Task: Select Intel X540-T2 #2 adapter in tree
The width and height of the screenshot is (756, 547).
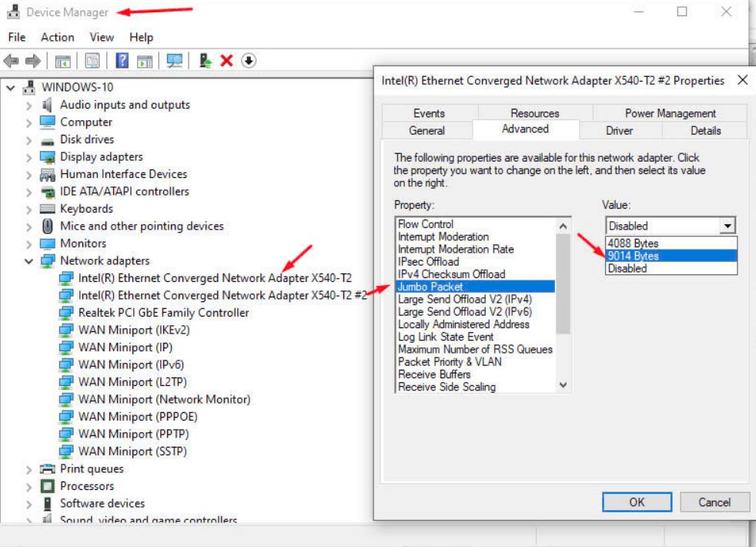Action: pos(222,295)
